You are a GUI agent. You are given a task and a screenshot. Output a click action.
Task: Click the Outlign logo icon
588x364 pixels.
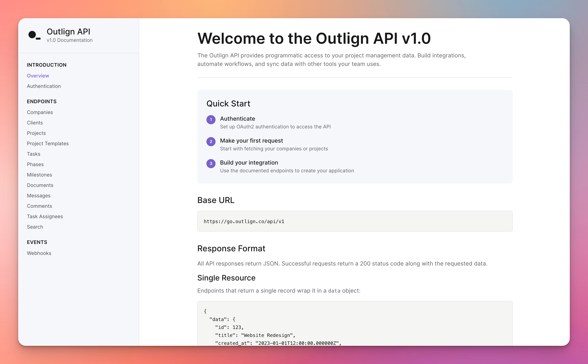pos(34,35)
